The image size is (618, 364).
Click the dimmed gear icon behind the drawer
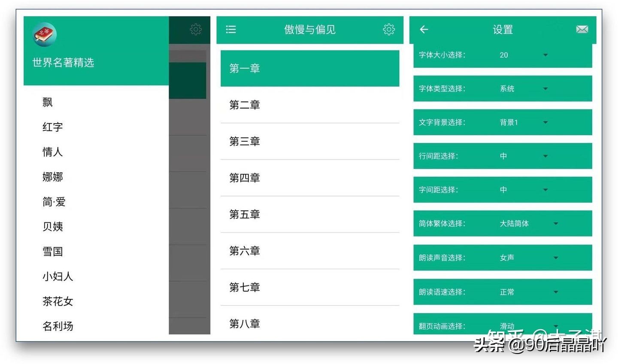(196, 29)
